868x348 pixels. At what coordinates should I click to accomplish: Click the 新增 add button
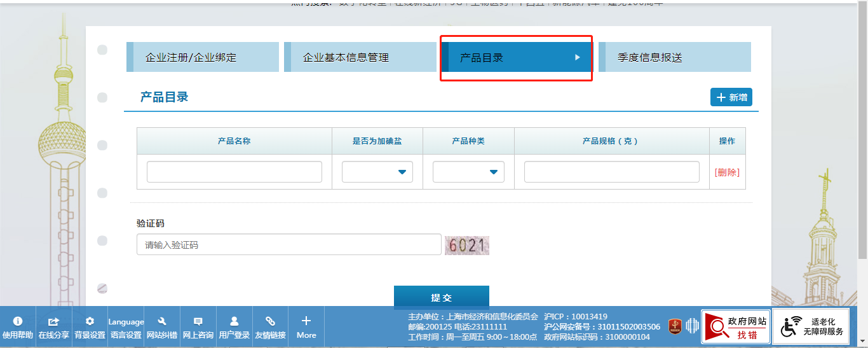tap(731, 97)
